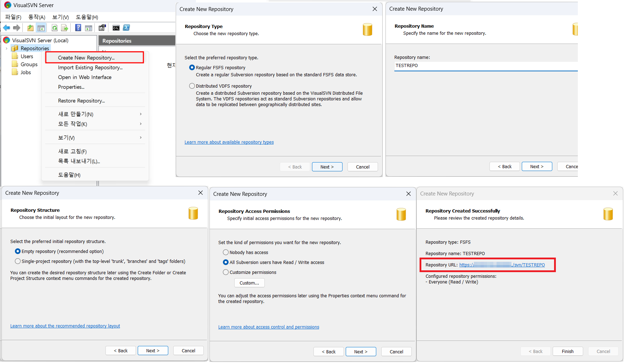Click the cylinder icon in the Created Successfully dialog
This screenshot has height=364, width=624.
point(608,214)
